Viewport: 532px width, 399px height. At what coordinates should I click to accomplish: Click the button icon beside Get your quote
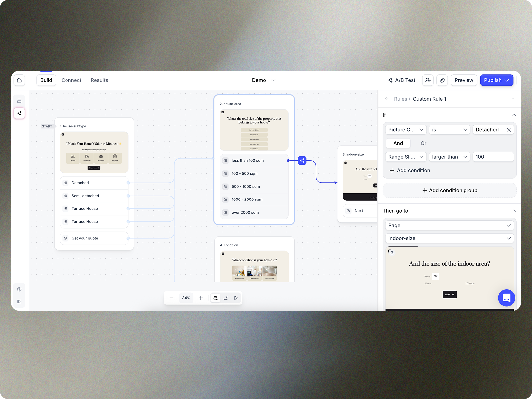66,238
